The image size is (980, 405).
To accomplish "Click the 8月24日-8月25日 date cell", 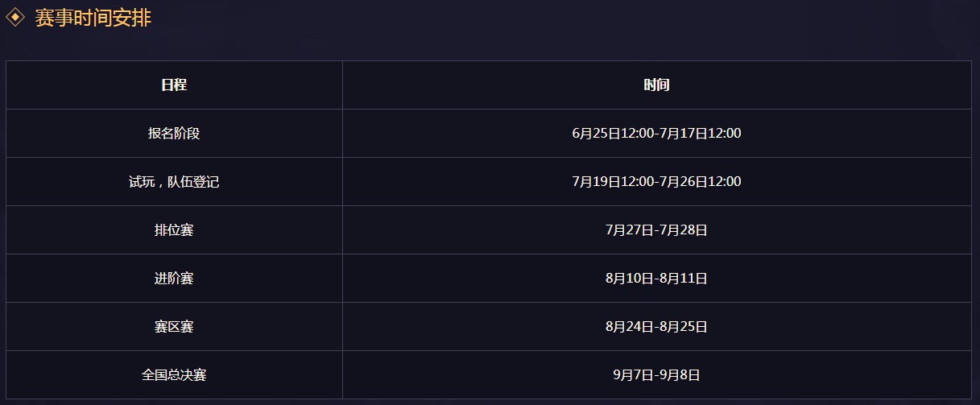I will click(x=656, y=326).
